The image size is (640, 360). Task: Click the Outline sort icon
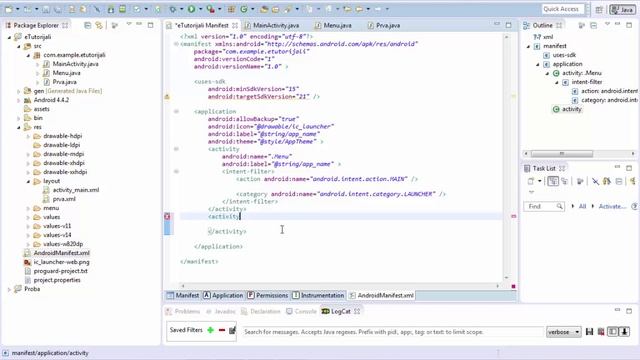582,25
